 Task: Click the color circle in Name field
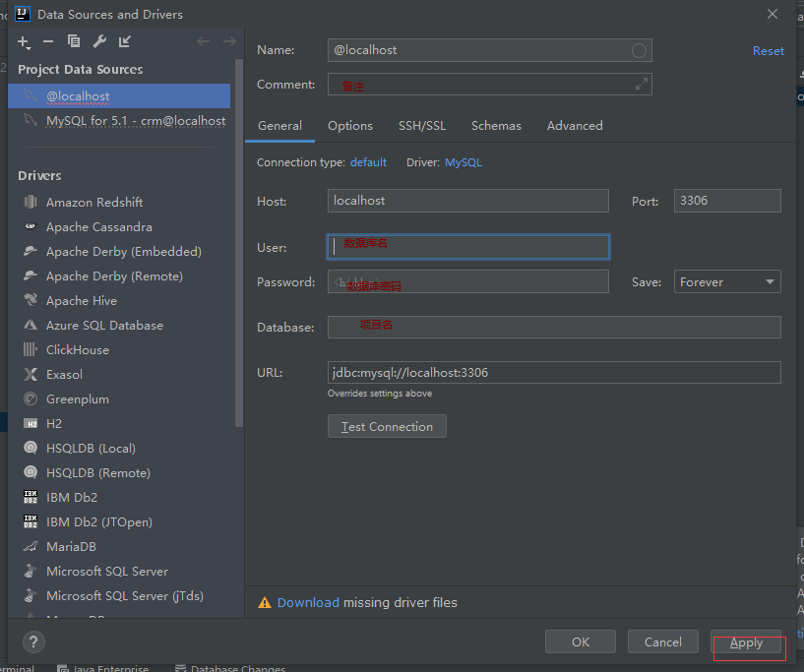point(639,50)
